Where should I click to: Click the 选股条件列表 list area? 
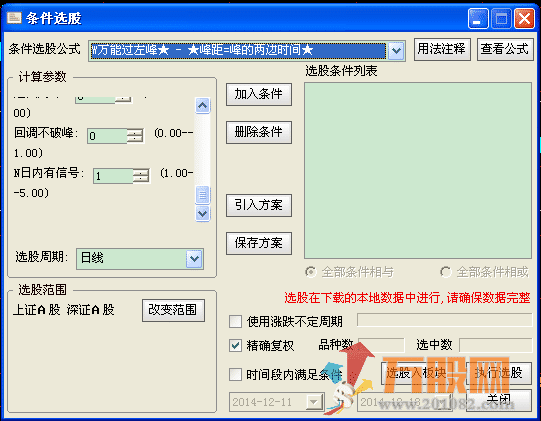(418, 170)
